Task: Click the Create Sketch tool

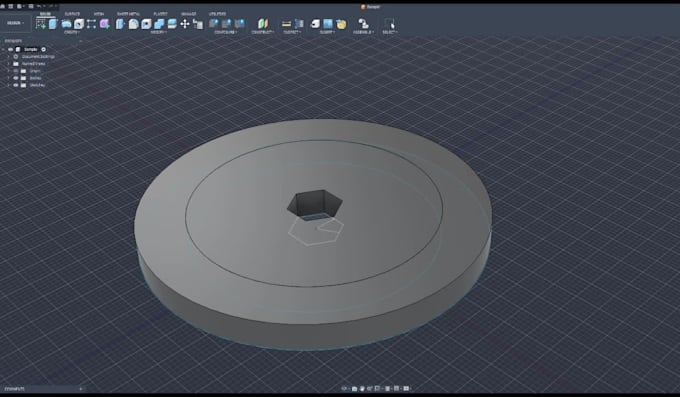Action: pos(41,24)
